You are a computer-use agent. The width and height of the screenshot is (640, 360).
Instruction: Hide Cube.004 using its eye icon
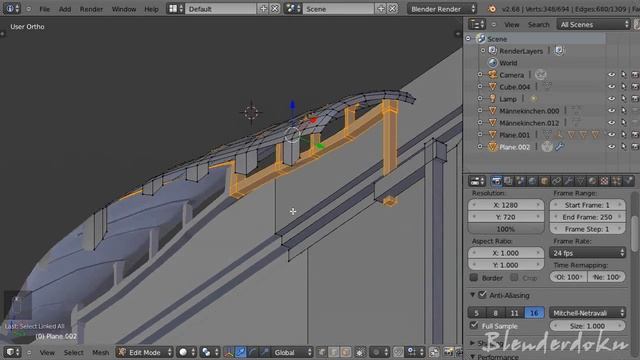611,87
